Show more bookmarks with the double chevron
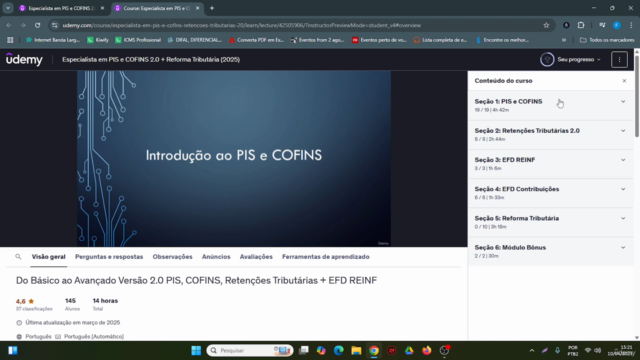Image resolution: width=640 pixels, height=360 pixels. (564, 40)
